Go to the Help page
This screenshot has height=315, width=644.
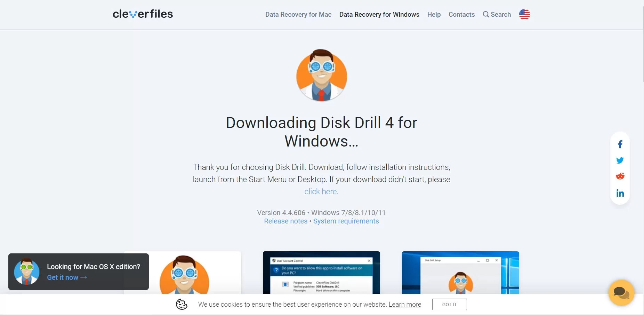coord(434,14)
